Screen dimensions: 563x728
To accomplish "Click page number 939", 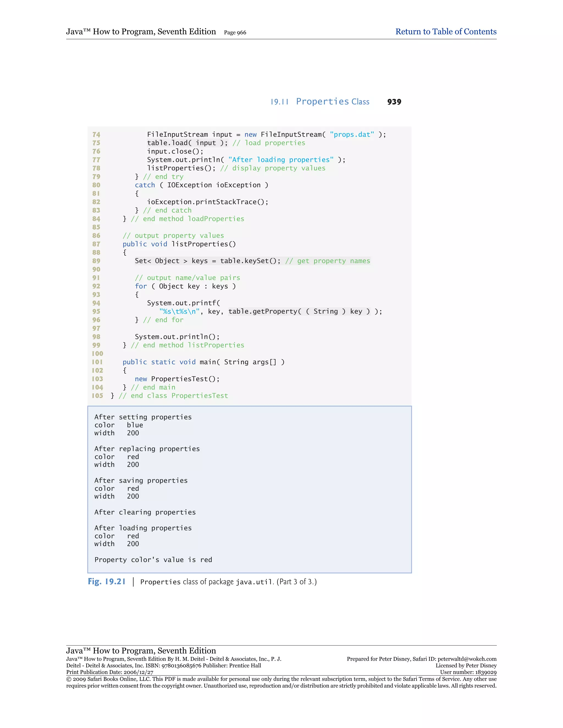I will 394,102.
